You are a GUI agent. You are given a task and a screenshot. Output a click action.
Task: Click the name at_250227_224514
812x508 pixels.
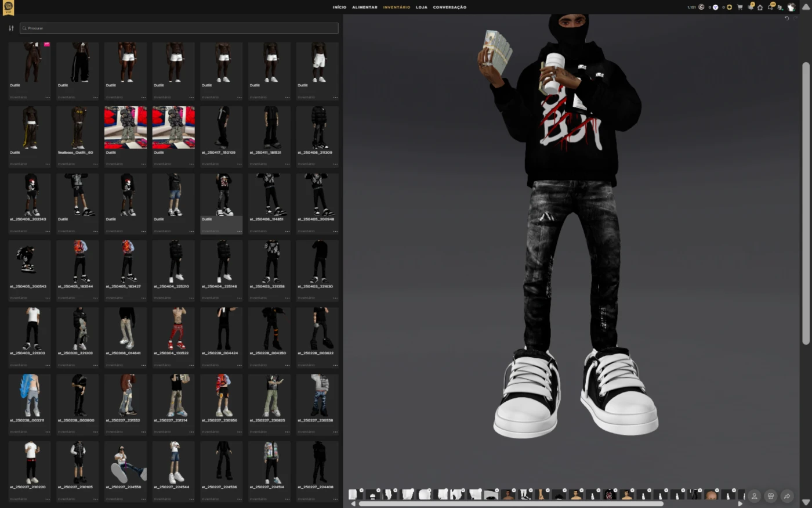267,487
